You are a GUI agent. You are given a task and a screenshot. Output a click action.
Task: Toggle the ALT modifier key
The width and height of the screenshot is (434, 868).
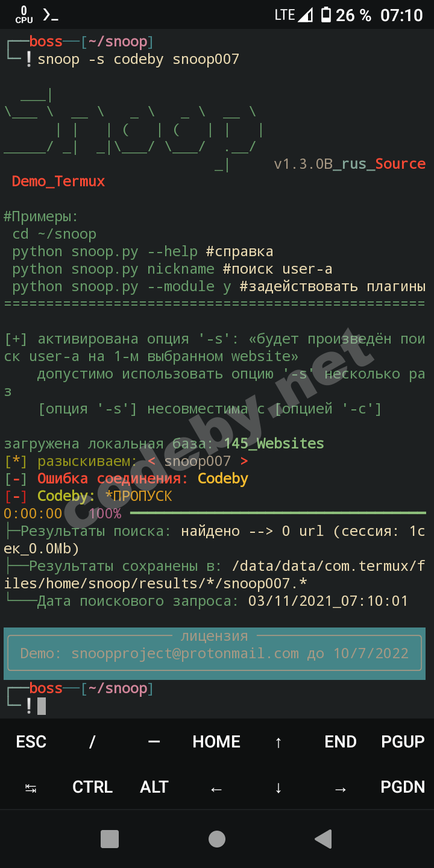[154, 787]
